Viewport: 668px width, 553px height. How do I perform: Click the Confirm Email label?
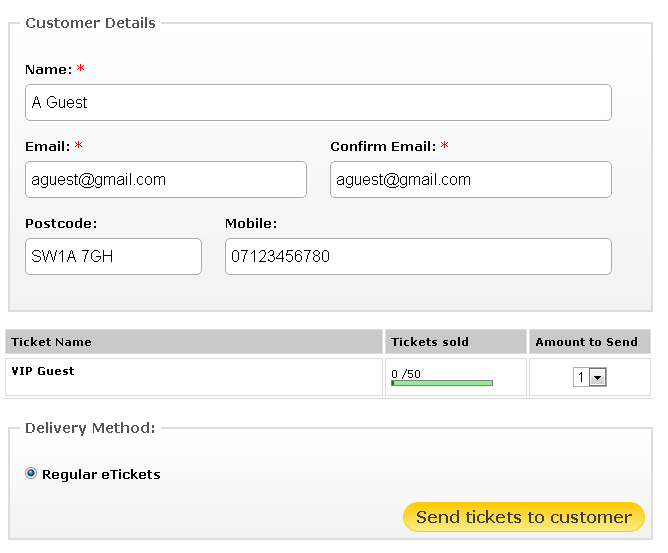pos(383,147)
